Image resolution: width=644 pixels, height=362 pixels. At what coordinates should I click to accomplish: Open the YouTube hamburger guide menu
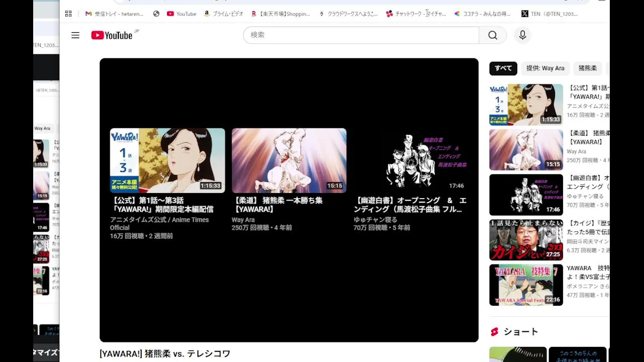(x=75, y=35)
